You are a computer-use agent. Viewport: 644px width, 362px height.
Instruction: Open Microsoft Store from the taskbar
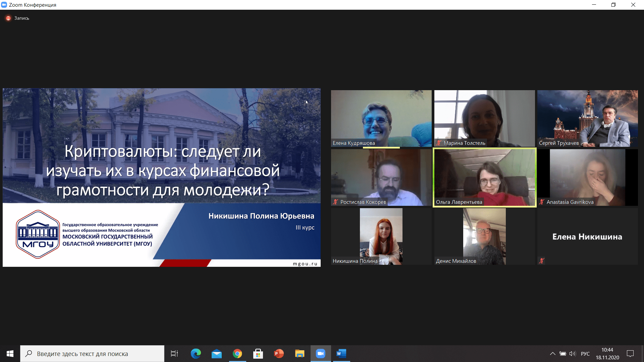(x=258, y=354)
